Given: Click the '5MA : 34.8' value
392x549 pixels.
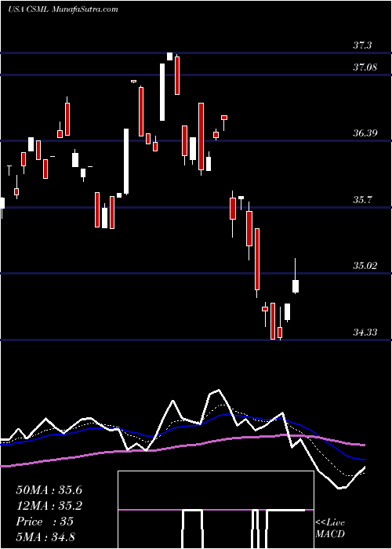Looking at the screenshot, I should [45, 536].
